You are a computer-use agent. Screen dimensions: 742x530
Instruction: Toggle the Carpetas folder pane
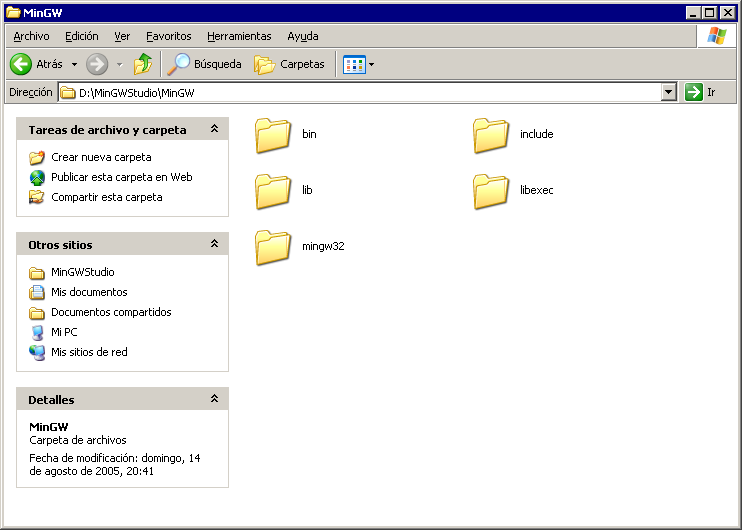(x=289, y=64)
